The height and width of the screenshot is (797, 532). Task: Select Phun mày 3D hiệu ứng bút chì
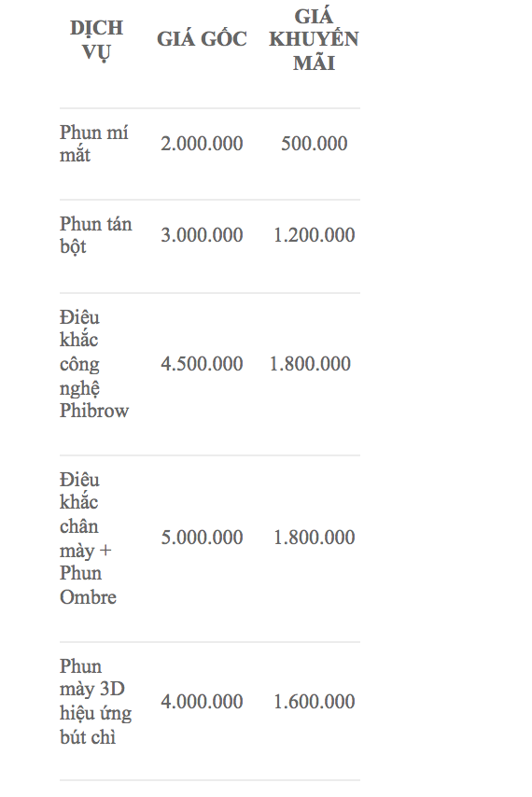coord(95,702)
